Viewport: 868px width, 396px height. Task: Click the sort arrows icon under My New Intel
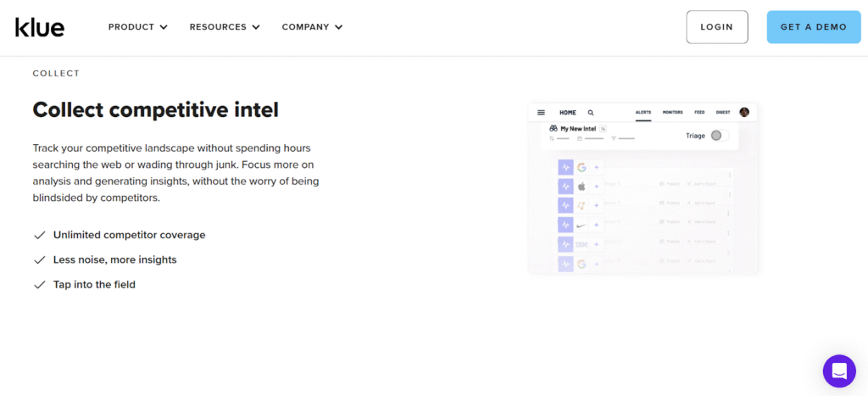(x=552, y=138)
